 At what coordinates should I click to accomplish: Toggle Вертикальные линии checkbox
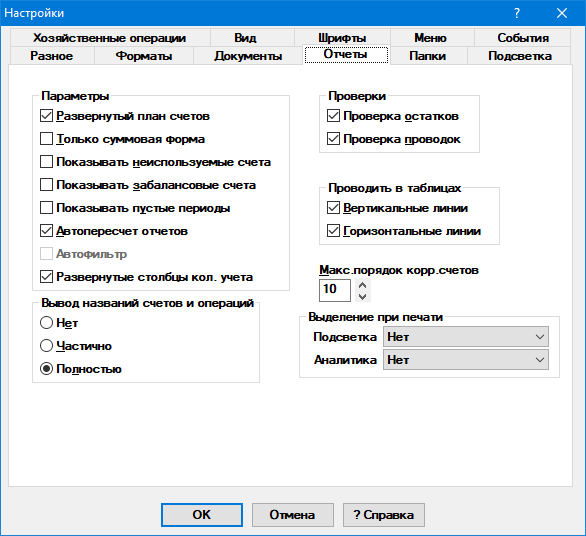333,208
